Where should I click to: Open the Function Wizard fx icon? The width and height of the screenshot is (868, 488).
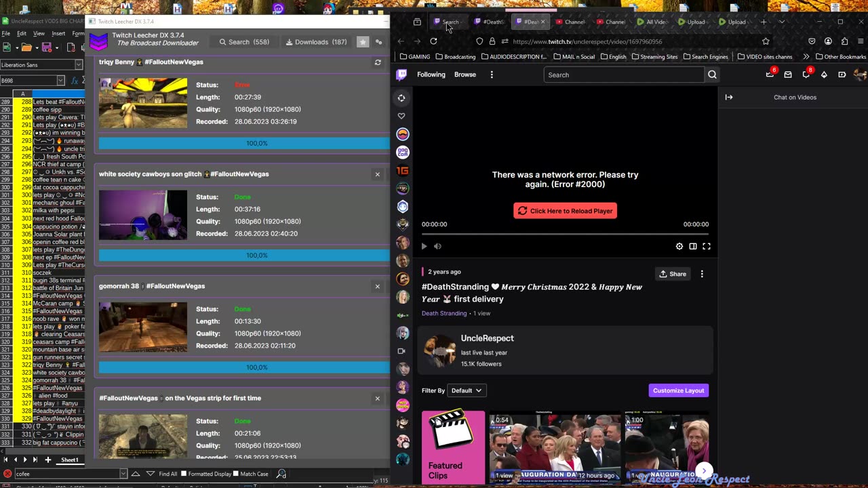point(75,81)
